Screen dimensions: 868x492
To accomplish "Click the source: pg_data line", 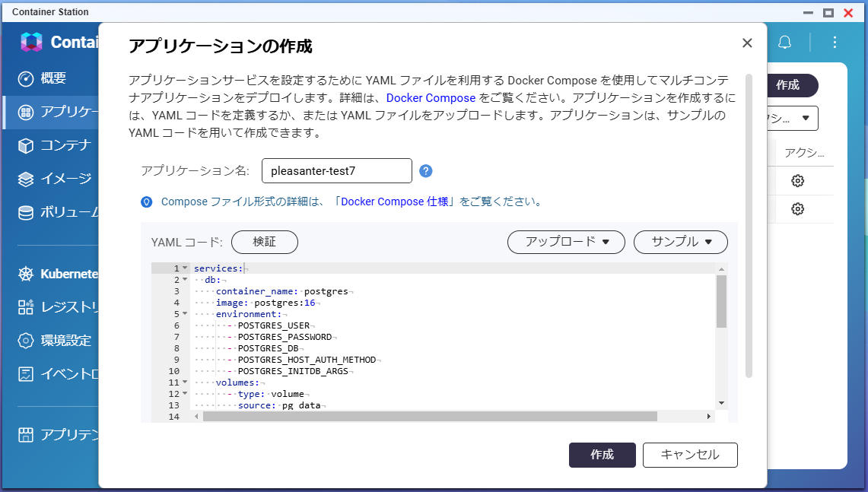I will pyautogui.click(x=279, y=405).
